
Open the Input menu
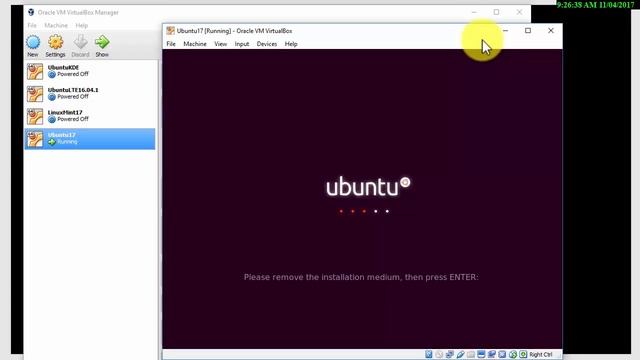point(242,44)
